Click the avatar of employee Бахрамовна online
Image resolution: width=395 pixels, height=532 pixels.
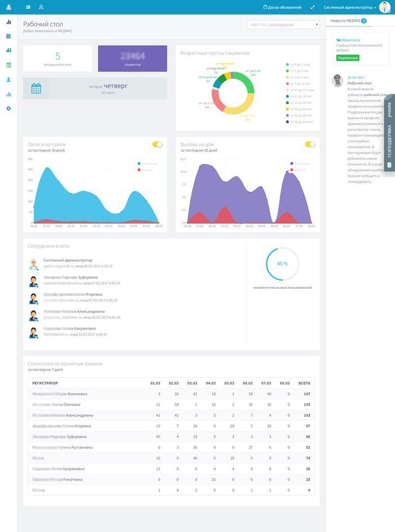click(33, 333)
